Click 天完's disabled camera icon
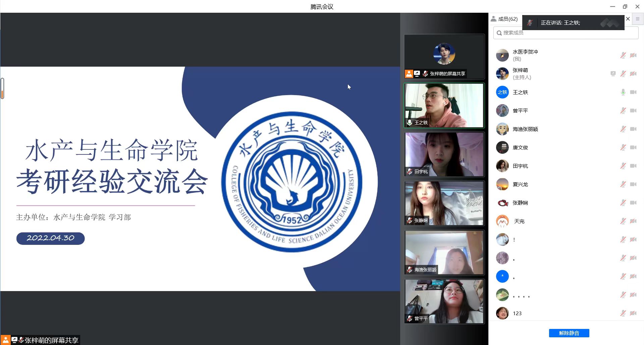 coord(633,221)
